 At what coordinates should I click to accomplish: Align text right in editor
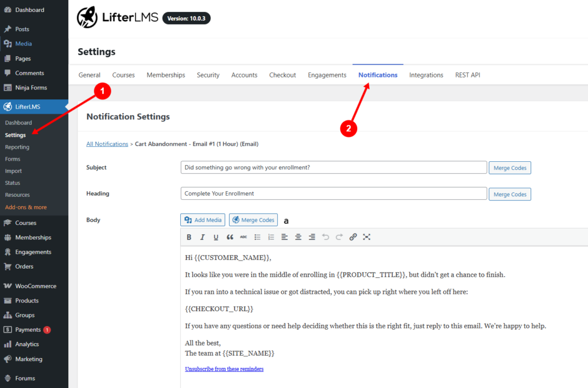312,237
